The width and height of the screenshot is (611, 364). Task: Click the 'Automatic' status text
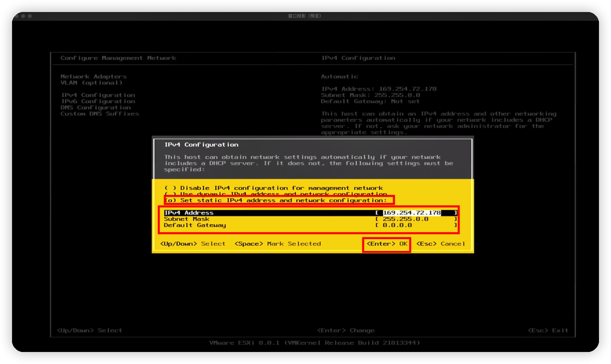click(x=340, y=76)
